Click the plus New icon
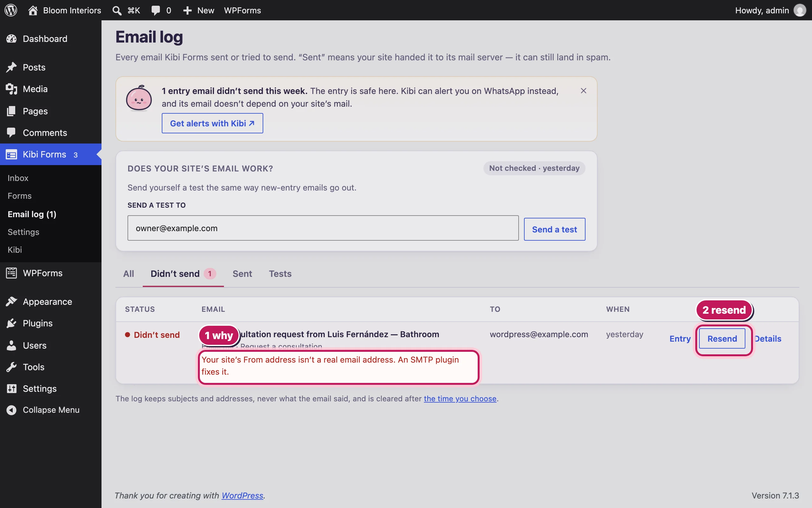Viewport: 812px width, 508px height. point(187,10)
